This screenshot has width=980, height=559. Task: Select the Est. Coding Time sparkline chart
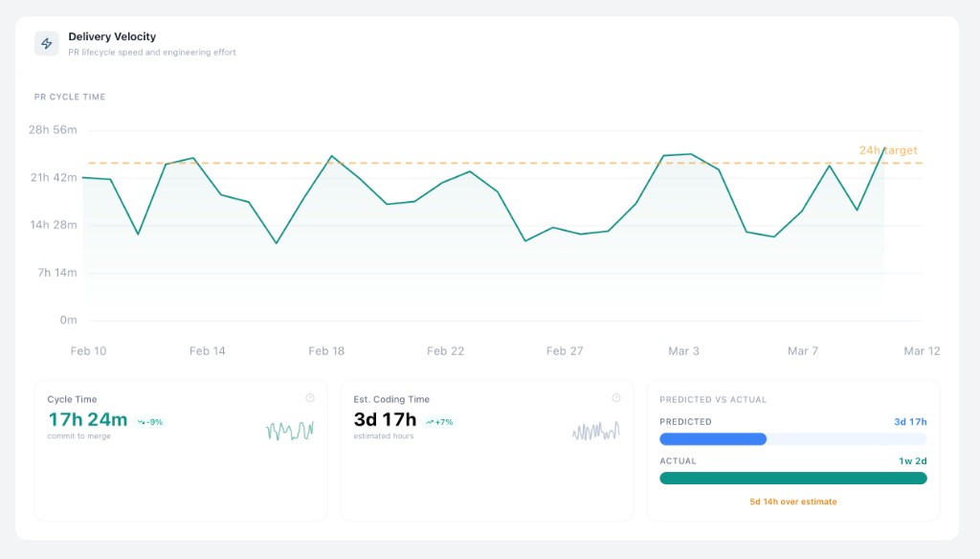pyautogui.click(x=596, y=431)
